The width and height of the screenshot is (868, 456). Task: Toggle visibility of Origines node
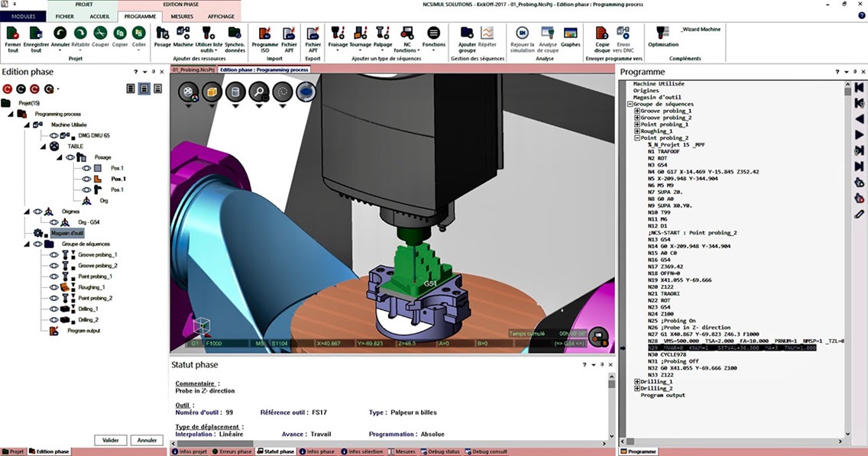(37, 211)
